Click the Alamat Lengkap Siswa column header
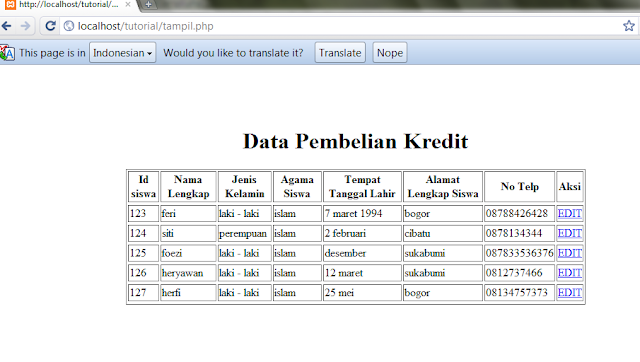The height and width of the screenshot is (362, 640). click(x=443, y=187)
